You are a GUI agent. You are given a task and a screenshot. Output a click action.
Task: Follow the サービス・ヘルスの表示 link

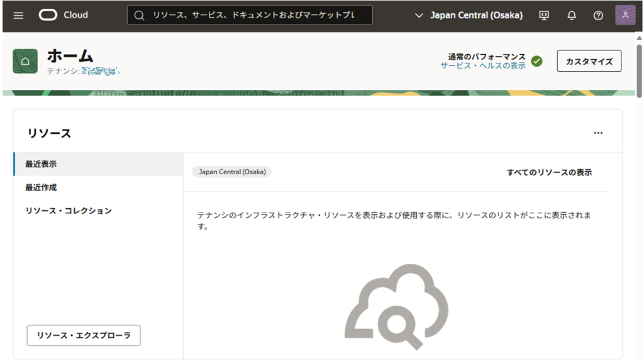pyautogui.click(x=482, y=66)
